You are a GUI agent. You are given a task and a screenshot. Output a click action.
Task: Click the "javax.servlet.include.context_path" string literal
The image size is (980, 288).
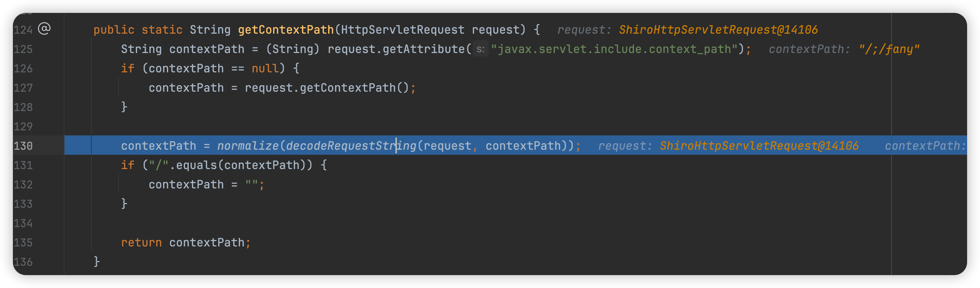pyautogui.click(x=614, y=49)
